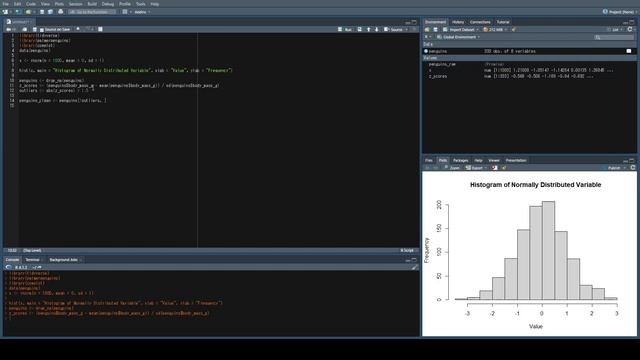Viewport: 640px width, 360px height.
Task: Click the Save icon in main toolbar
Action: click(x=42, y=12)
